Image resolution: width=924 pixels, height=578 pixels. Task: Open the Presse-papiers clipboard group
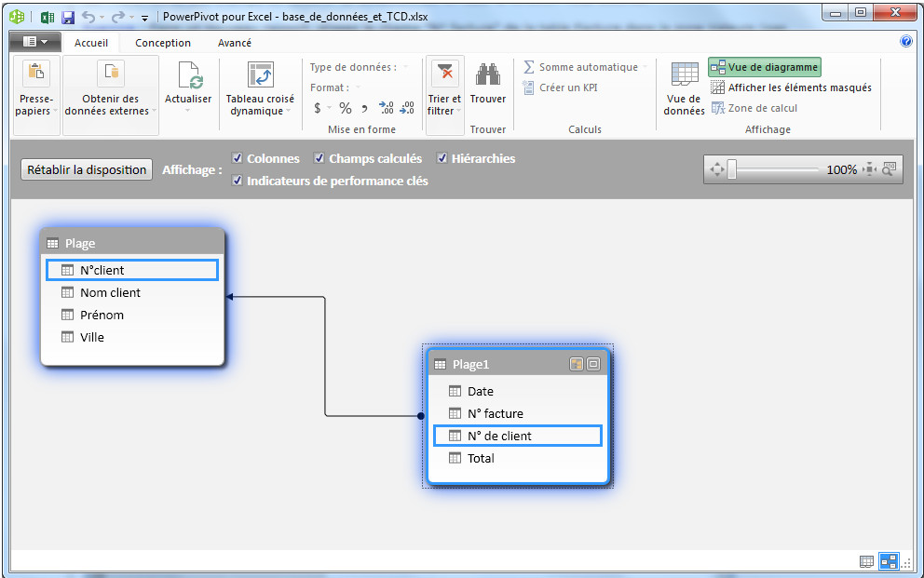coord(36,95)
